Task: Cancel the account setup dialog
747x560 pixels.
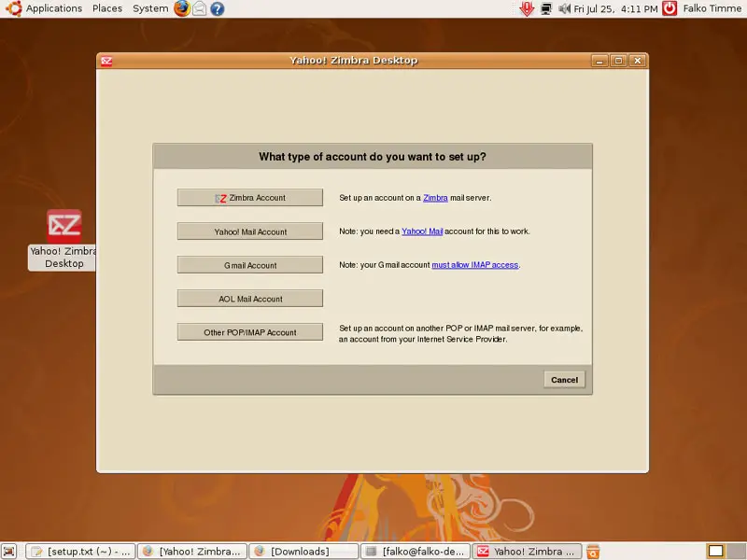Action: [x=565, y=380]
